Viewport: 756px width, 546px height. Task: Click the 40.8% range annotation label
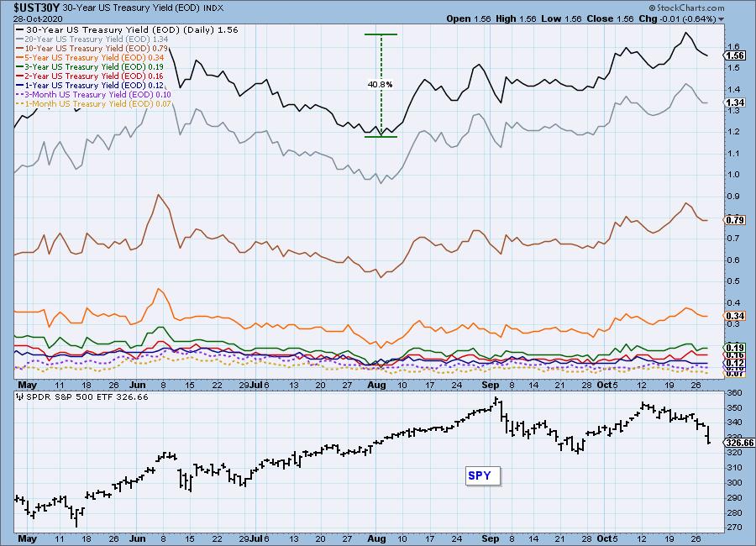pos(380,84)
